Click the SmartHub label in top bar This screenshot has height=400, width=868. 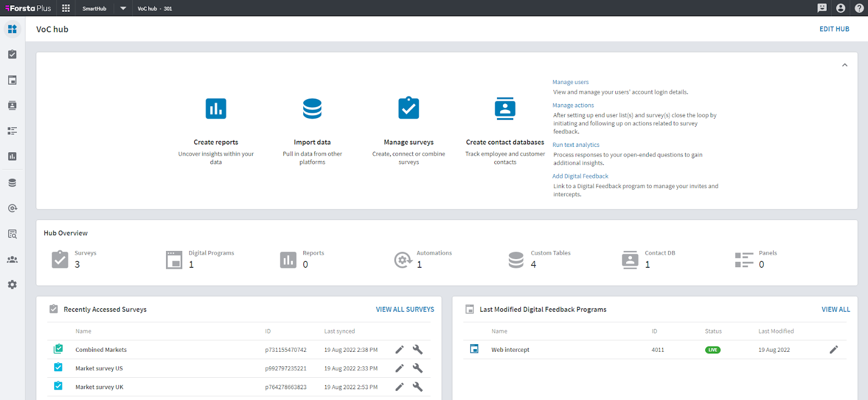(94, 8)
